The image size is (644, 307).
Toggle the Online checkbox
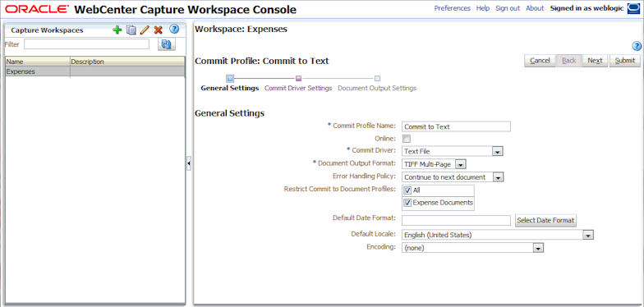[x=407, y=139]
